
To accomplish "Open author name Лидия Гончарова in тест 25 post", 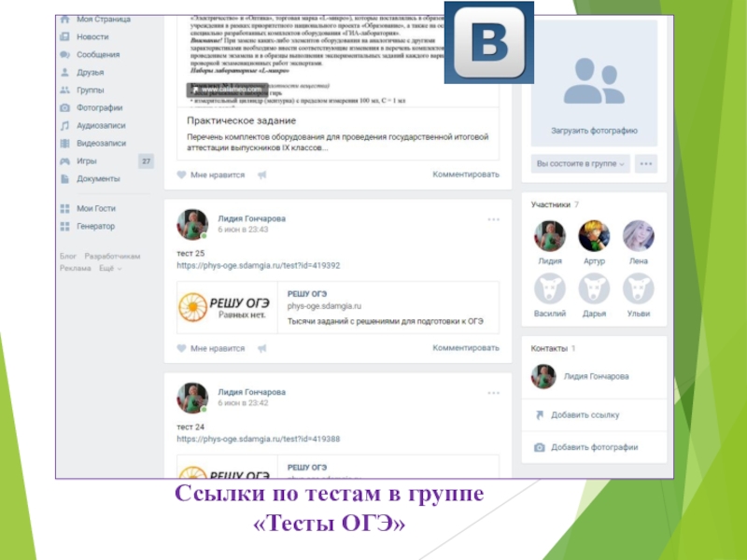I will [251, 218].
